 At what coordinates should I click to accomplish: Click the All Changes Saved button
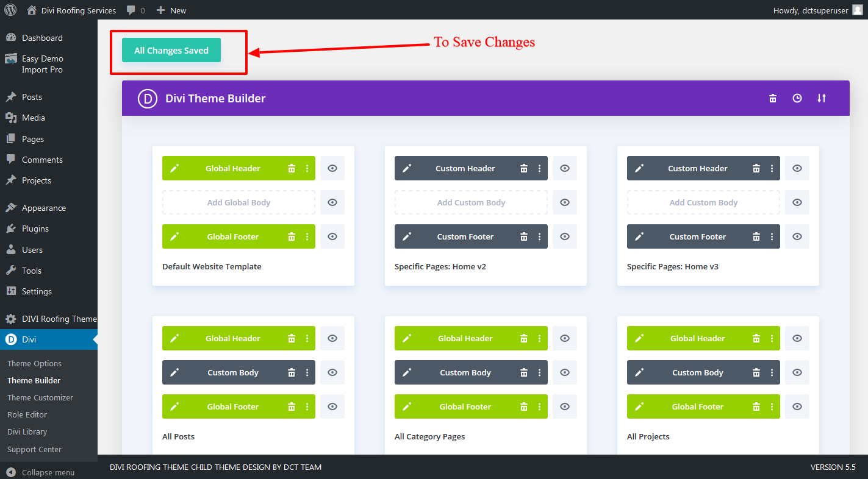(x=171, y=51)
